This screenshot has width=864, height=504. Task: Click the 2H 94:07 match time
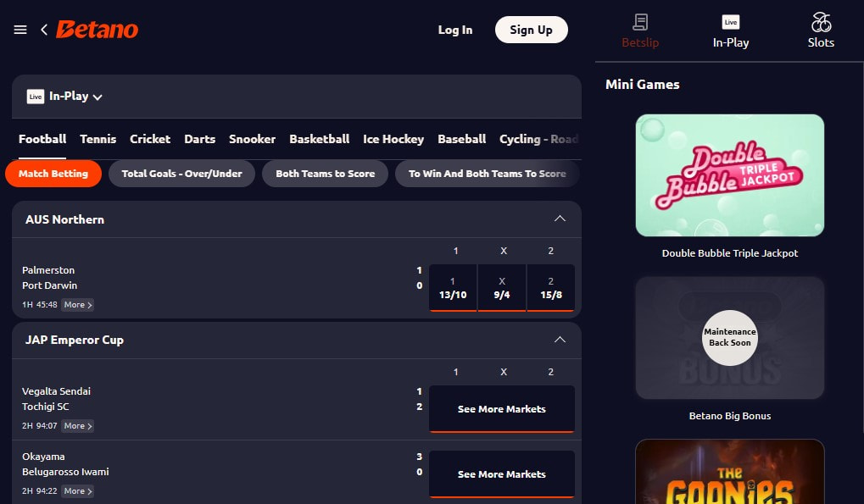point(40,426)
